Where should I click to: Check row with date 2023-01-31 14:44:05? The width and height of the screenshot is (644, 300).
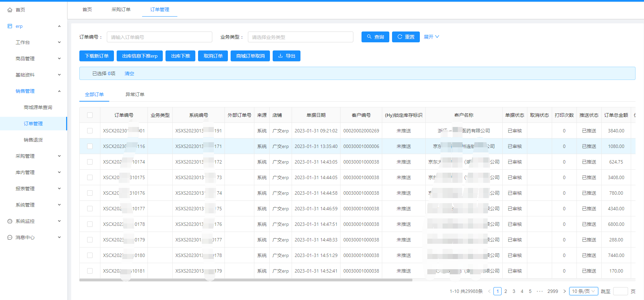[x=90, y=177]
